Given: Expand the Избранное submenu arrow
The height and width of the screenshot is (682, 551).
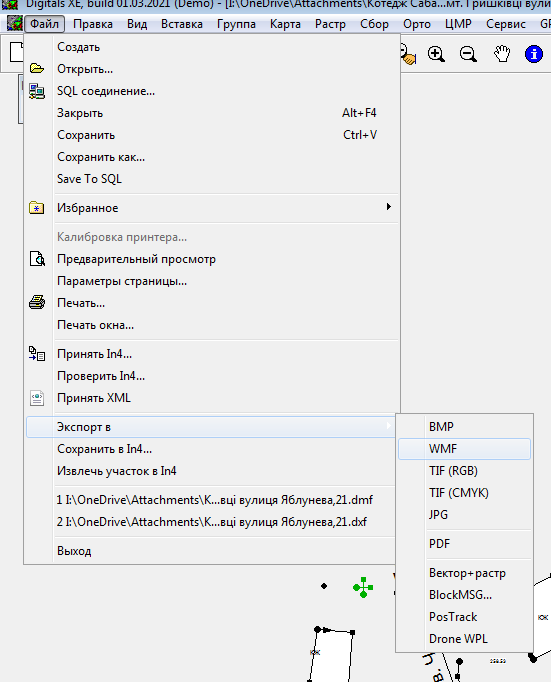Looking at the screenshot, I should tap(388, 207).
